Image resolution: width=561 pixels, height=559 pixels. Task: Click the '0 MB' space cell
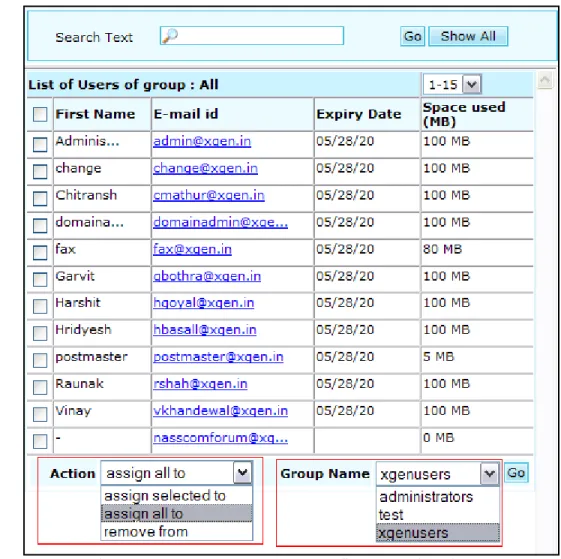coord(439,438)
